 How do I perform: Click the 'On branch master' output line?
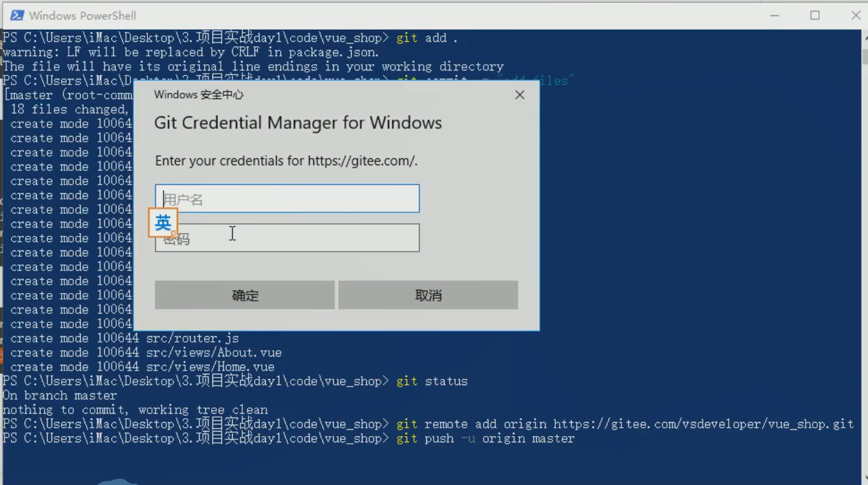pos(60,395)
